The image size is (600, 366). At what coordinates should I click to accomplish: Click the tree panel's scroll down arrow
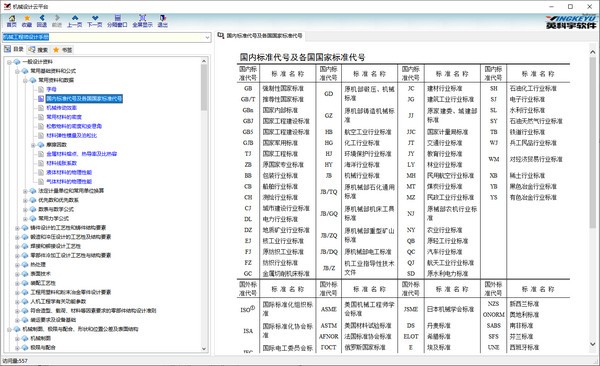[204, 349]
